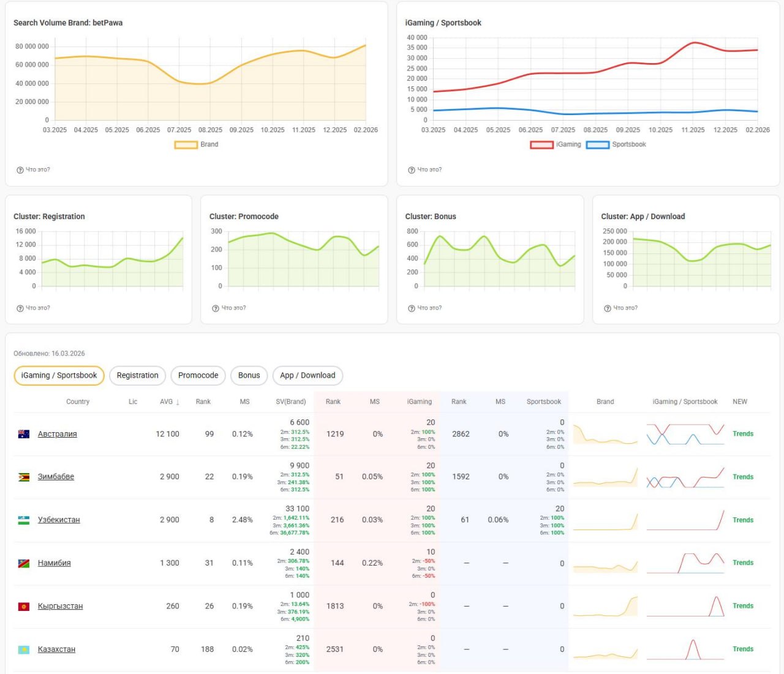Switch to the Registration tab
Screen dimensions: 784x674
coord(137,375)
